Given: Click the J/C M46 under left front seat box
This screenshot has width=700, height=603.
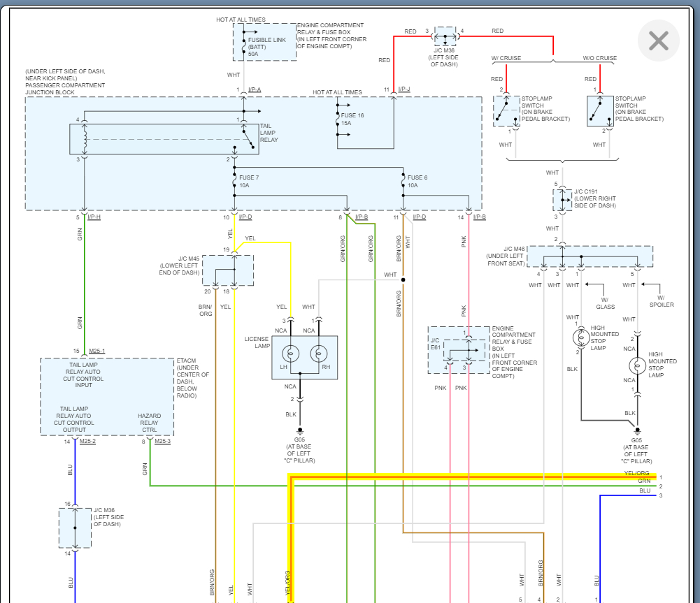Looking at the screenshot, I should pos(589,256).
